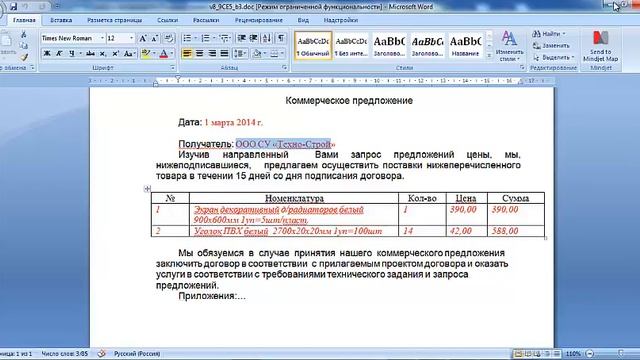
Task: Click the zoom out minus button
Action: point(589,353)
